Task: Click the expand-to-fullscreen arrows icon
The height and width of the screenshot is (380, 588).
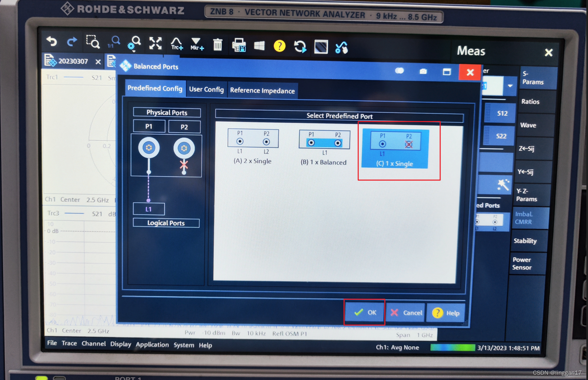Action: [155, 43]
